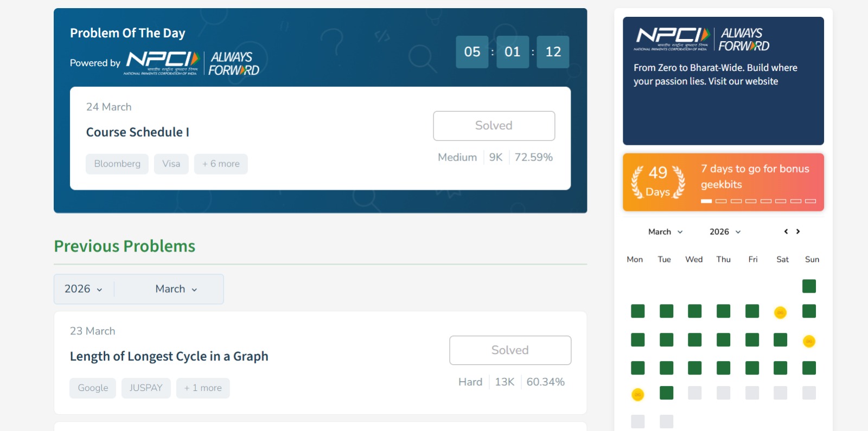Click the countdown hours box showing 05
The height and width of the screenshot is (431, 868).
click(472, 52)
